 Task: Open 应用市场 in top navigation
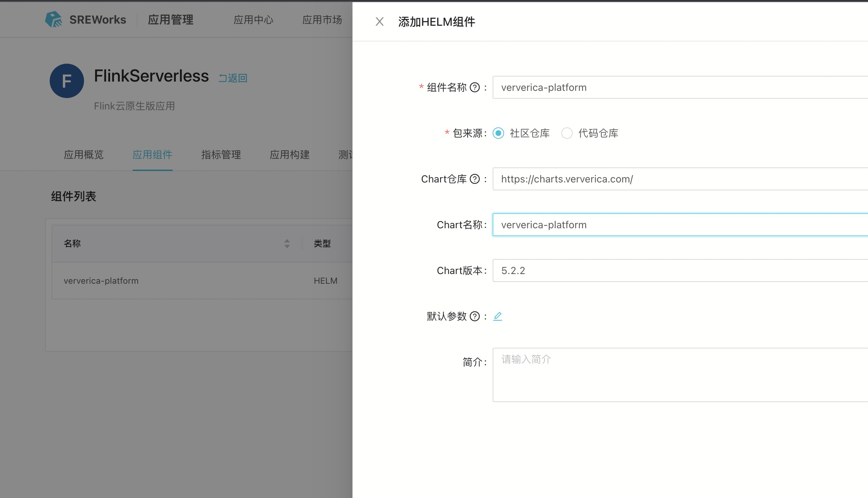click(x=322, y=20)
